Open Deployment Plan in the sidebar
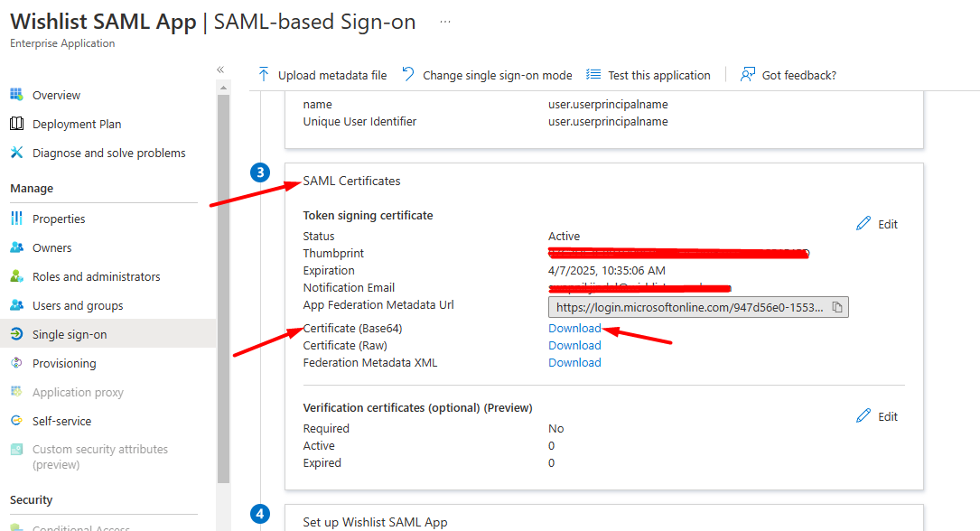 click(77, 124)
